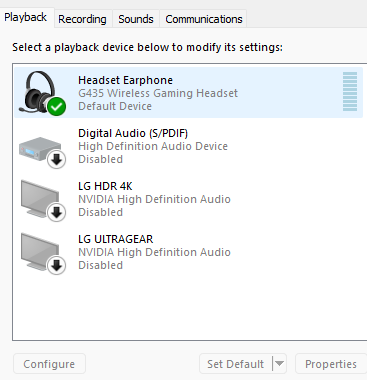Click the Configure button

coord(49,364)
